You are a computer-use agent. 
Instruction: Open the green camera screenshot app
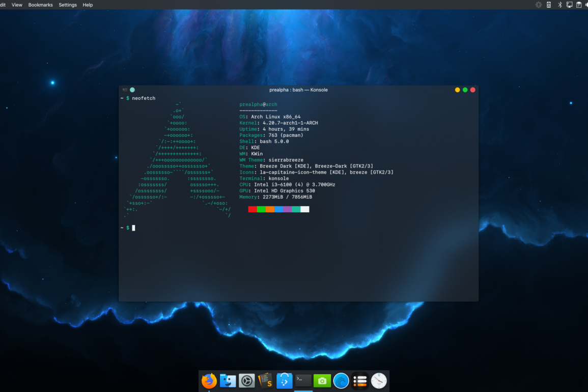tap(322, 381)
